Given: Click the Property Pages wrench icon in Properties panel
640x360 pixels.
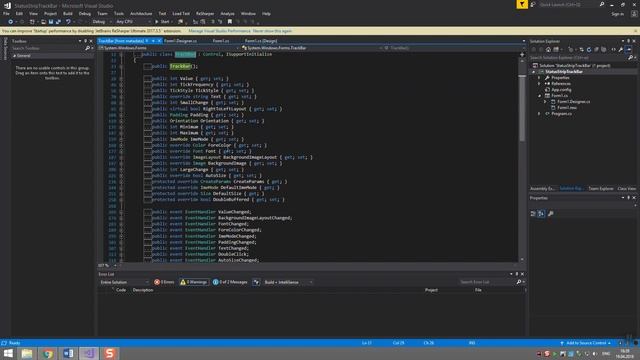Looking at the screenshot, I should (x=551, y=213).
